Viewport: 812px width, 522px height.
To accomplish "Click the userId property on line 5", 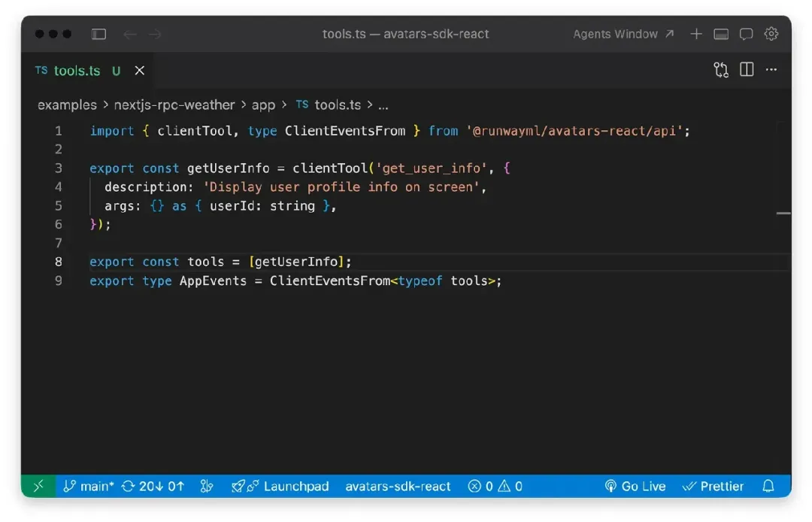I will (232, 206).
